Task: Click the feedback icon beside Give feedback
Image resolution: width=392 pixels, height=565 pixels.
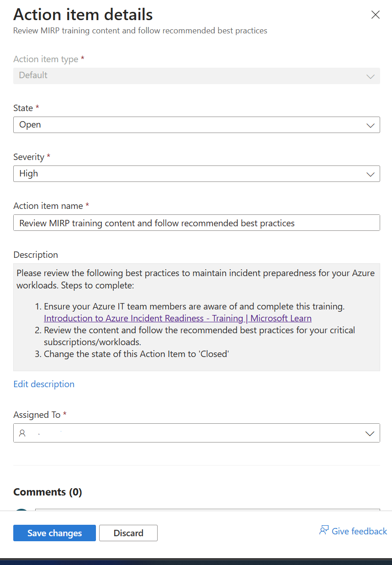Action: point(324,531)
